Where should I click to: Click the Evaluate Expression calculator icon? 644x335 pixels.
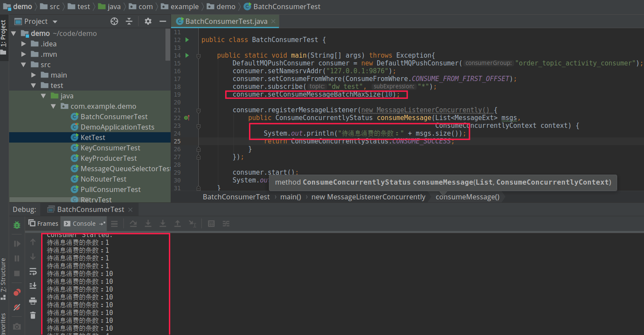tap(211, 224)
